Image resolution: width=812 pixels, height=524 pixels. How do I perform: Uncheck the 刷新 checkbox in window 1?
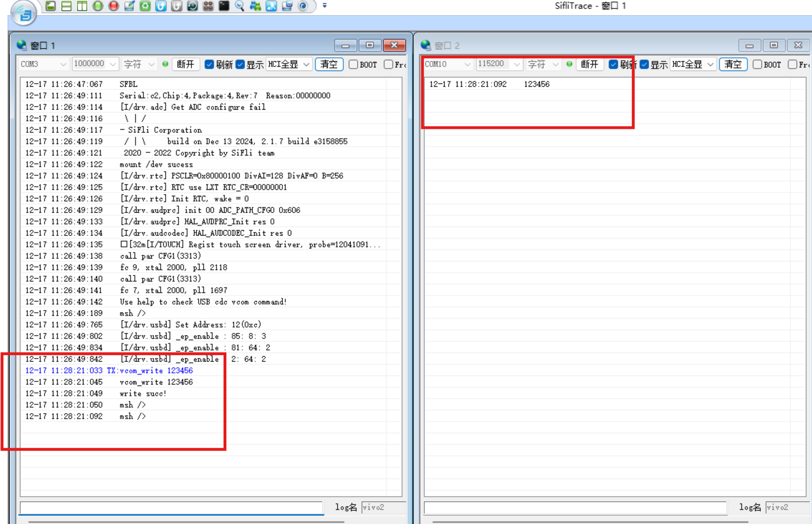click(209, 64)
